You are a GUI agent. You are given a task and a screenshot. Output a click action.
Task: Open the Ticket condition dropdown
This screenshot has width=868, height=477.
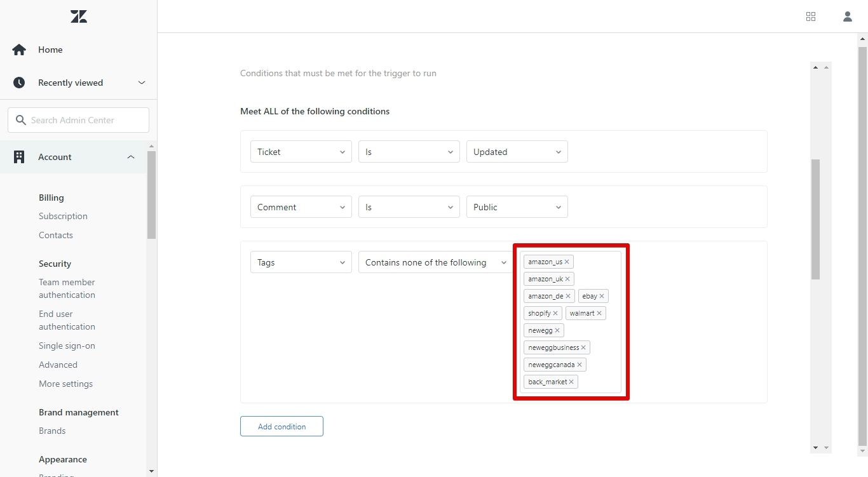pos(301,152)
